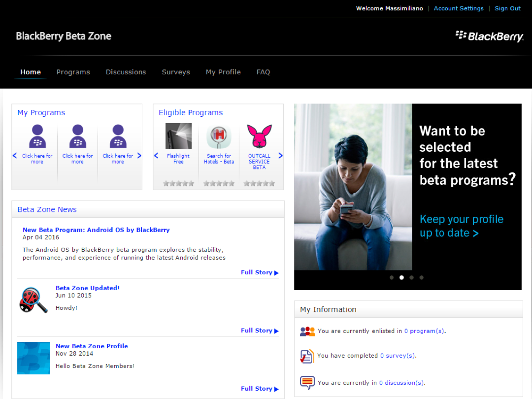The image size is (532, 399).
Task: Click Flashlight Free star rating
Action: [178, 184]
